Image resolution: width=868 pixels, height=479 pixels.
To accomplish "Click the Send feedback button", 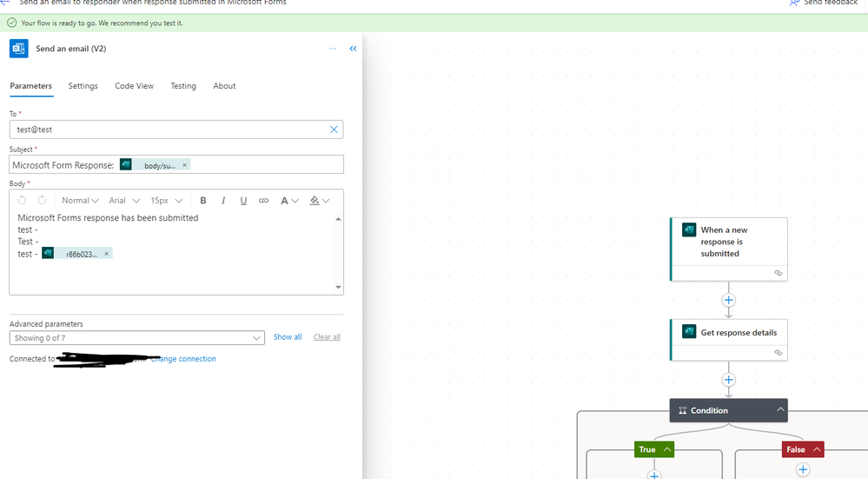I will (x=823, y=3).
